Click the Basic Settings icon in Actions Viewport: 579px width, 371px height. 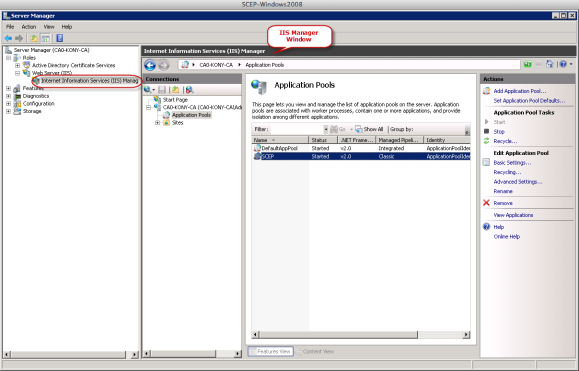point(487,162)
